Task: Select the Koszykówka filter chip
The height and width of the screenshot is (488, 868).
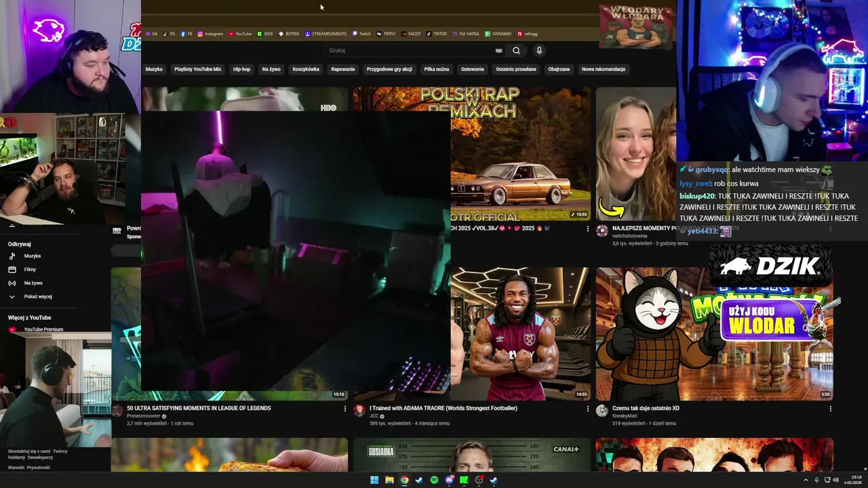Action: pyautogui.click(x=306, y=69)
